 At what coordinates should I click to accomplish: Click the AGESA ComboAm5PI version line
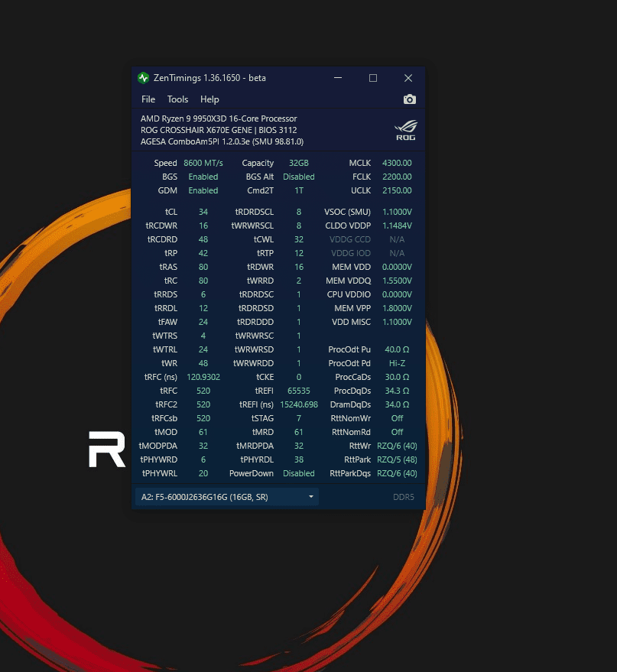[222, 142]
